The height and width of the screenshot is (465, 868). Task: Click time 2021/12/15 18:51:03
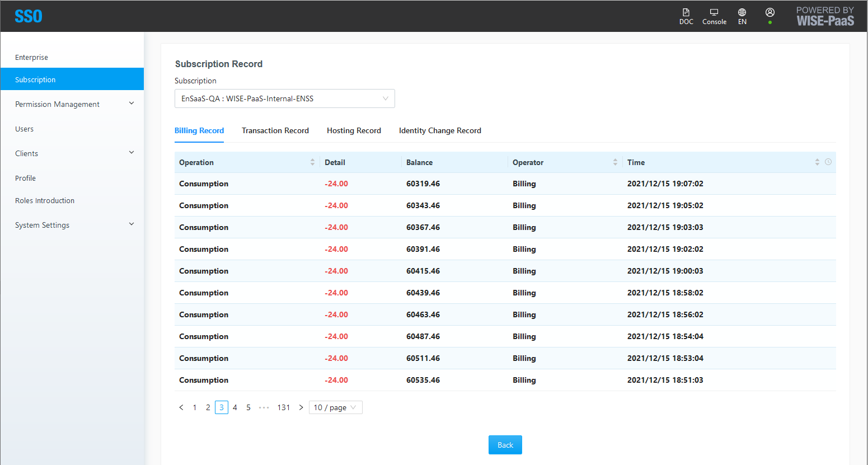pos(665,380)
